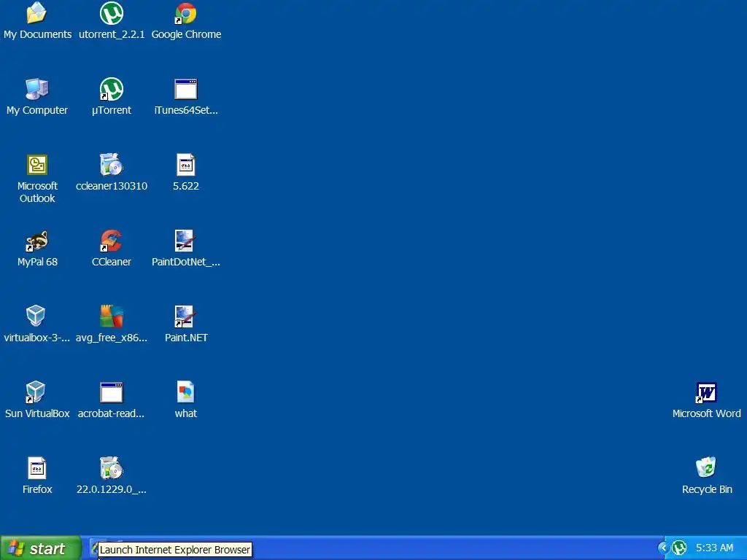Select the utorrent_2.2.1 installer icon
The image size is (747, 560).
[x=112, y=13]
